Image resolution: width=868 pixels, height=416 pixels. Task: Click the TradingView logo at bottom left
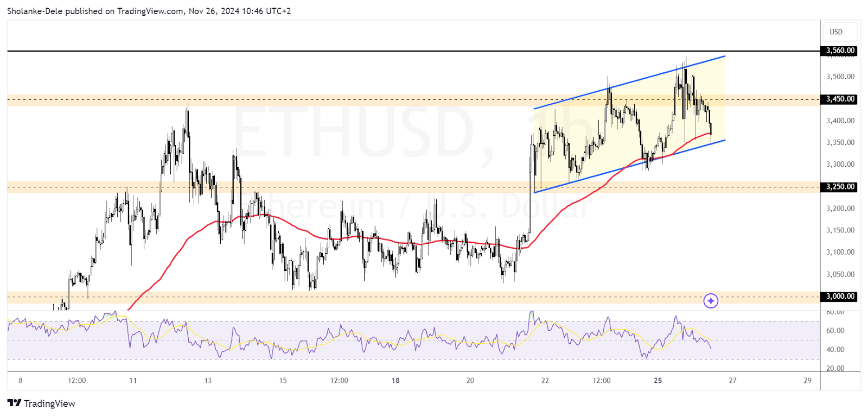41,403
